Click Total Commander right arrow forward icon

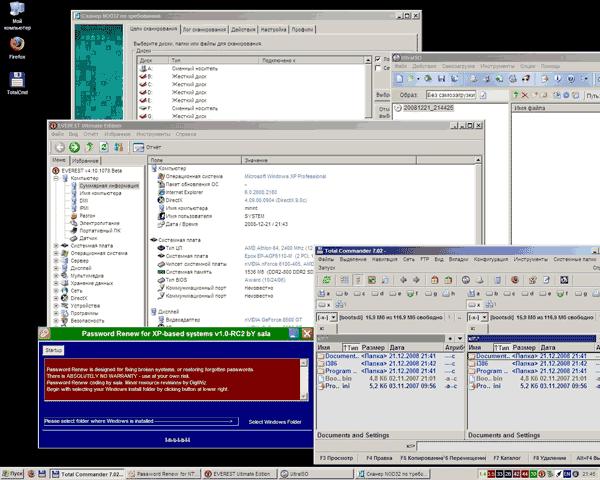click(x=416, y=280)
